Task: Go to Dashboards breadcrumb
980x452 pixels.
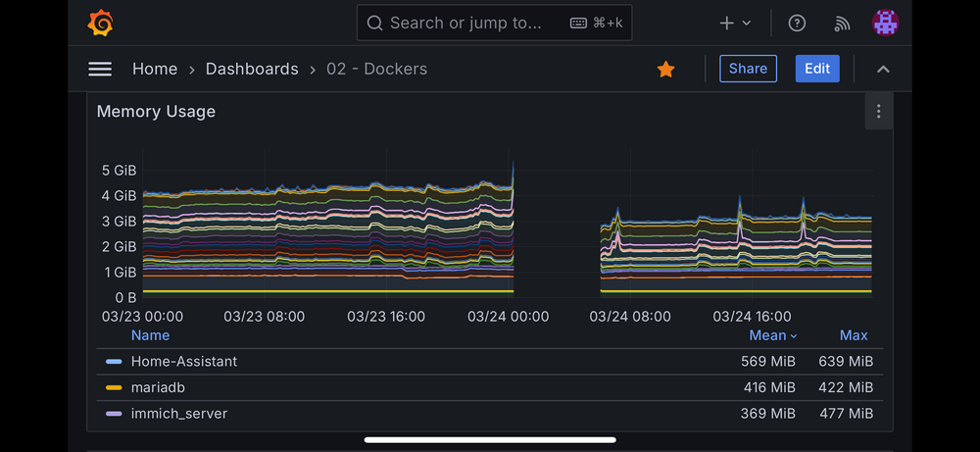Action: (252, 69)
